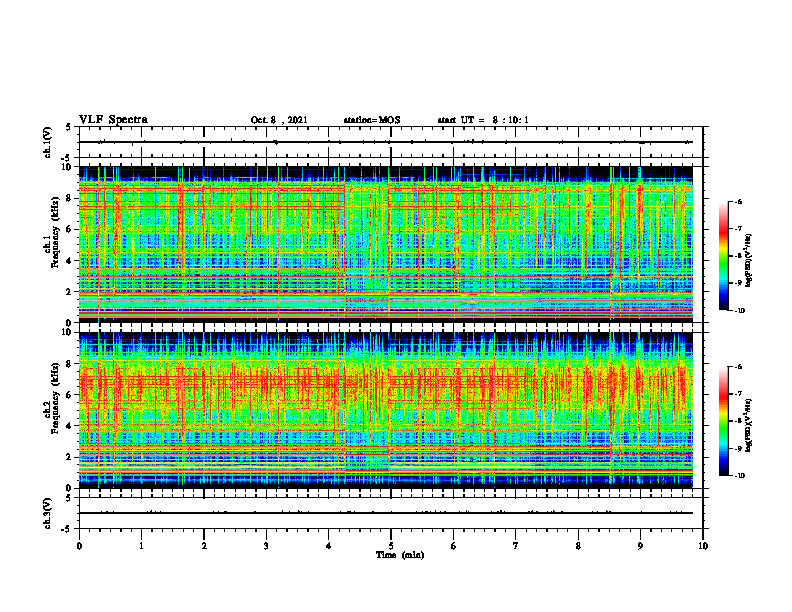Screen dimensions: 792x612
Task: Click the "ch.1(V)" axis label at top
Action: [x=47, y=142]
